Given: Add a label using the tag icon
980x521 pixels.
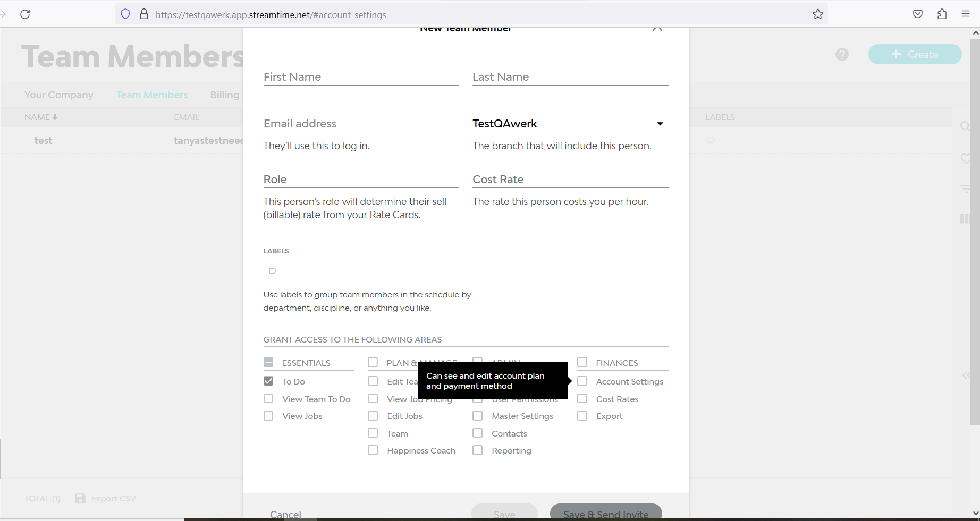Looking at the screenshot, I should pyautogui.click(x=273, y=271).
